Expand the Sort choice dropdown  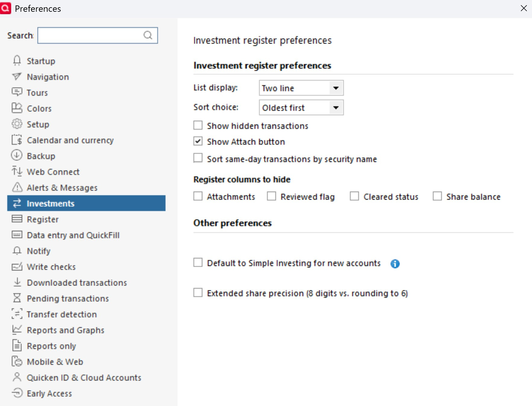point(336,108)
